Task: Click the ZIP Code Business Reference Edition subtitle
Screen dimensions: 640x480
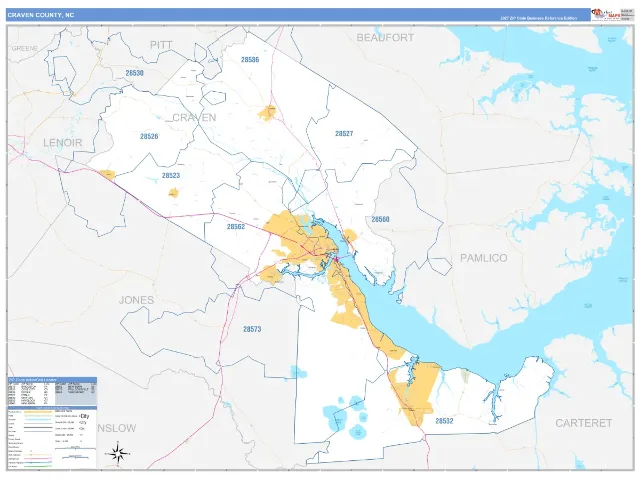Action: coord(539,18)
